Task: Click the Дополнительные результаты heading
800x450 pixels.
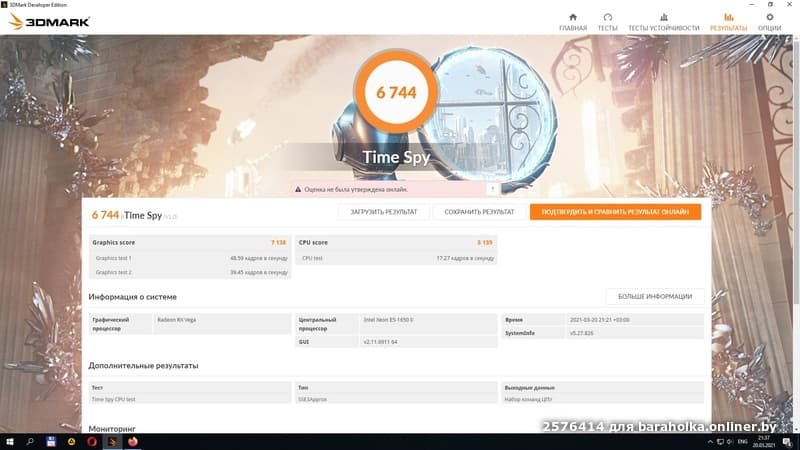Action: click(x=143, y=366)
